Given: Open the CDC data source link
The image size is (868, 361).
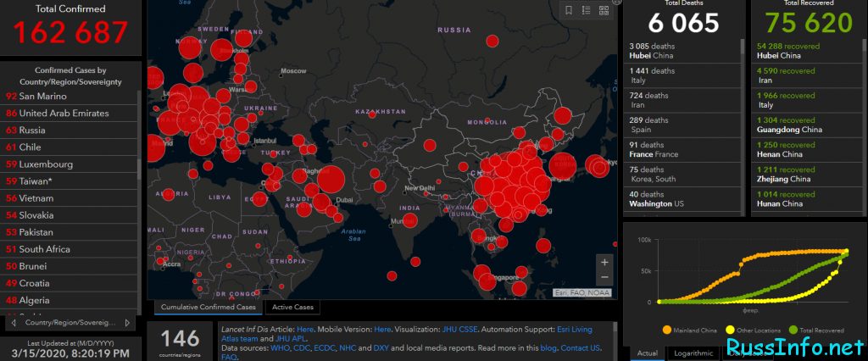Looking at the screenshot, I should pos(300,348).
